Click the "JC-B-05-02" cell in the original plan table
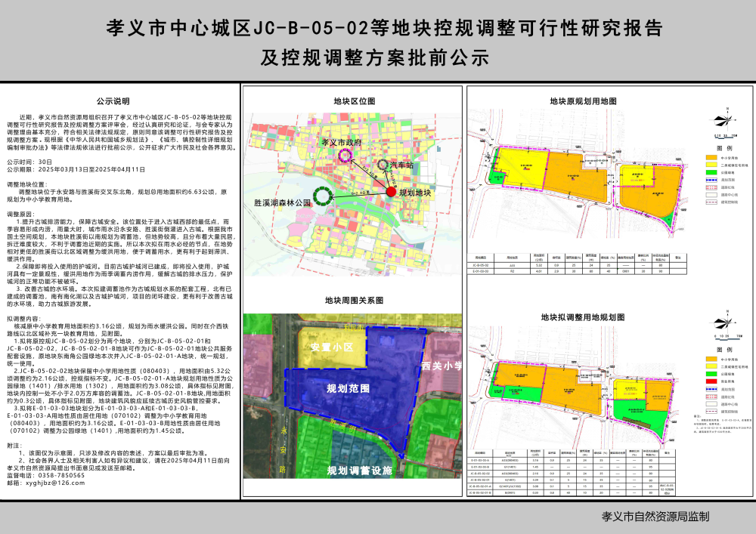 point(481,265)
